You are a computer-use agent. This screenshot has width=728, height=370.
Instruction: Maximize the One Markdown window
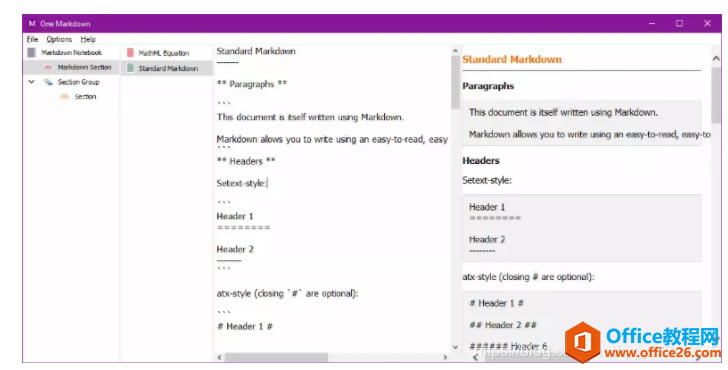[679, 23]
